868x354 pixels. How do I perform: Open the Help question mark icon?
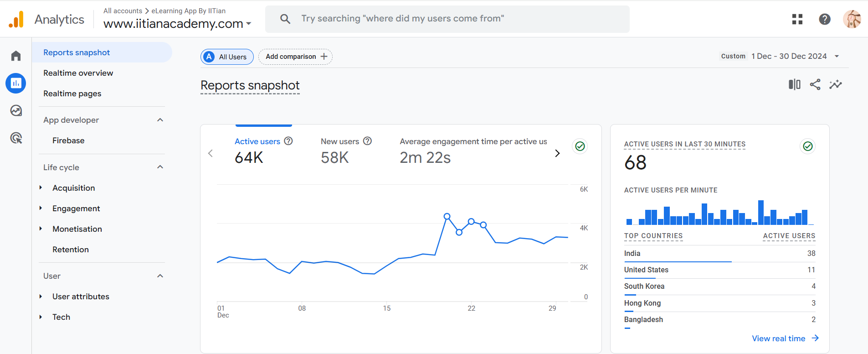(824, 19)
